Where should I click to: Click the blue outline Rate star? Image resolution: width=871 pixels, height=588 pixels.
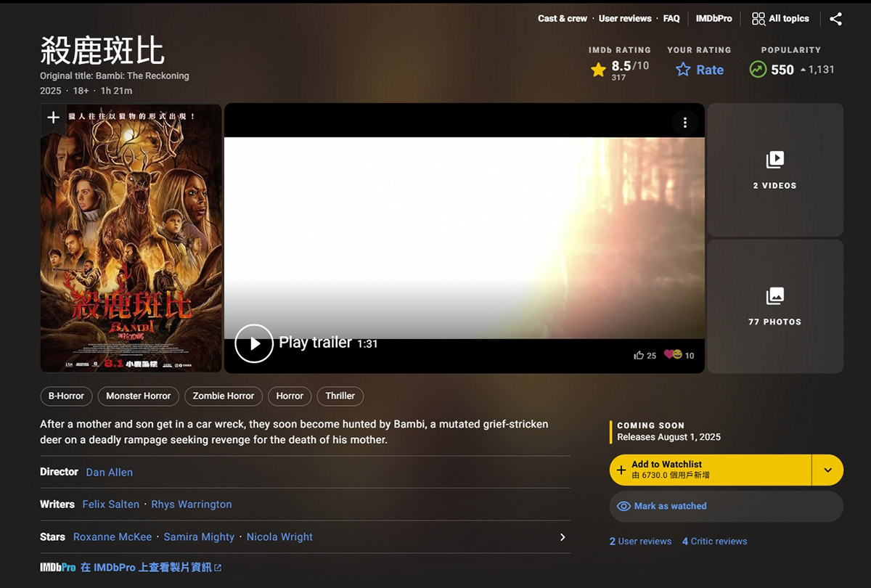click(x=683, y=70)
